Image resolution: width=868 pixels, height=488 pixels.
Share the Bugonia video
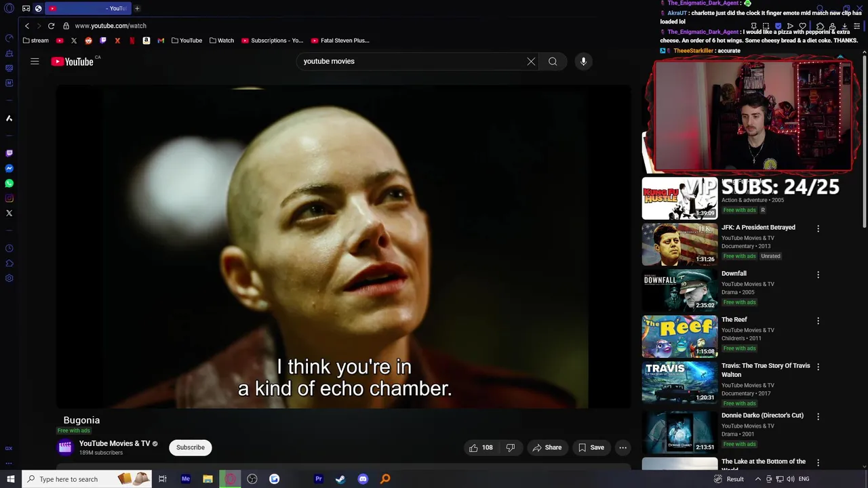click(x=547, y=447)
